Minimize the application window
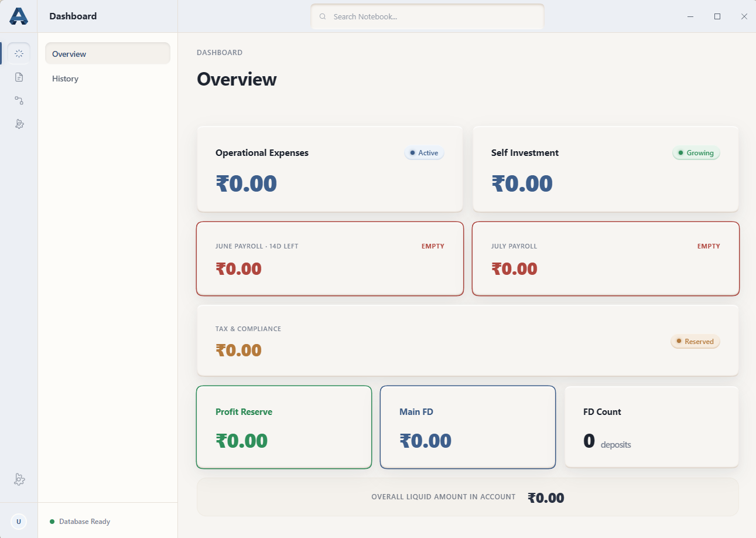This screenshot has width=756, height=538. (x=690, y=16)
